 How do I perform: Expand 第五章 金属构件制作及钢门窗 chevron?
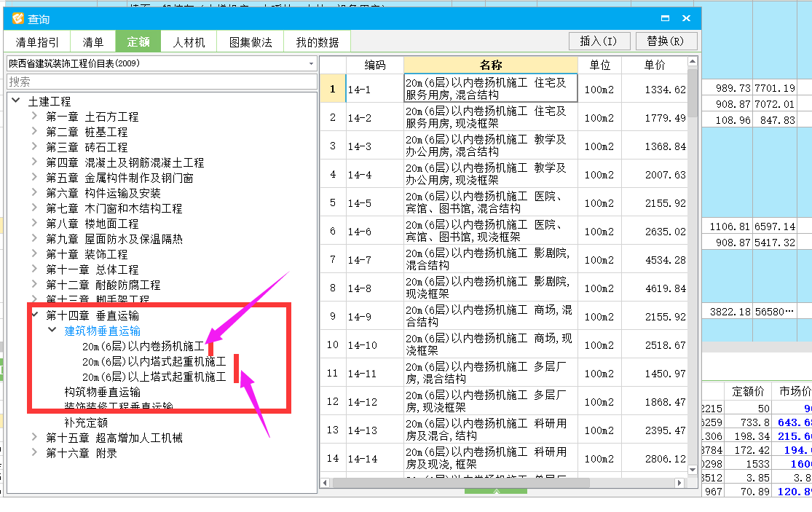point(35,177)
